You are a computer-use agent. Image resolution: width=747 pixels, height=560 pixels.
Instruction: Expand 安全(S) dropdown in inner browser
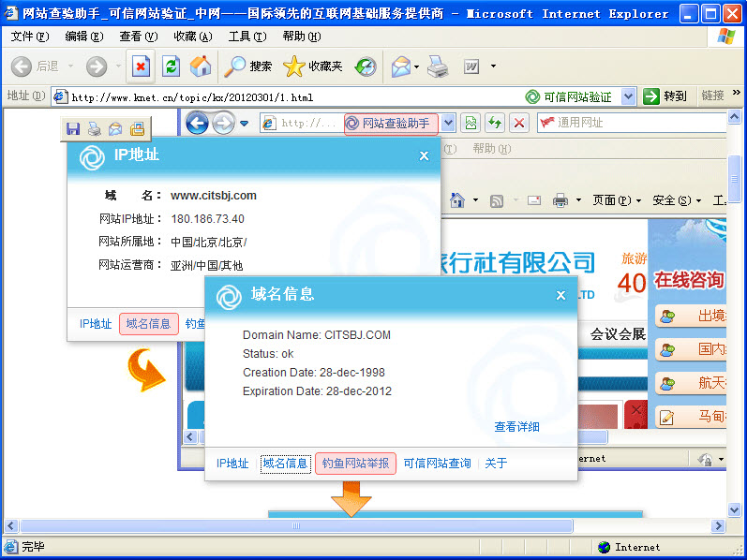[x=699, y=201]
